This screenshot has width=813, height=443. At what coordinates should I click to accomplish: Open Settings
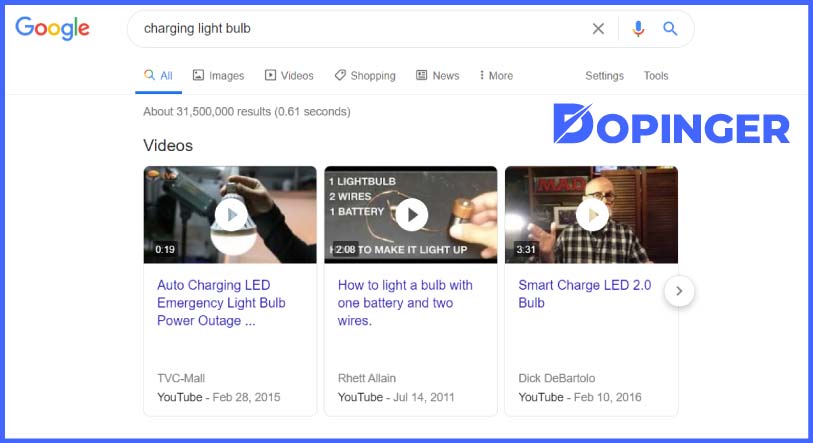605,76
